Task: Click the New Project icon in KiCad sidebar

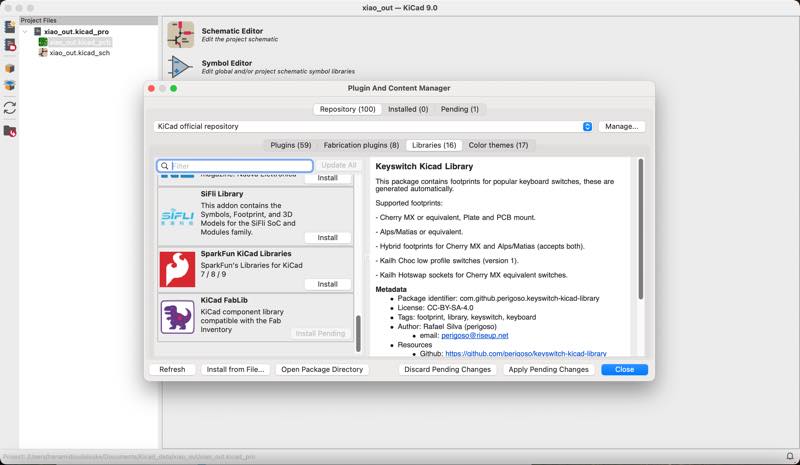Action: pos(10,27)
